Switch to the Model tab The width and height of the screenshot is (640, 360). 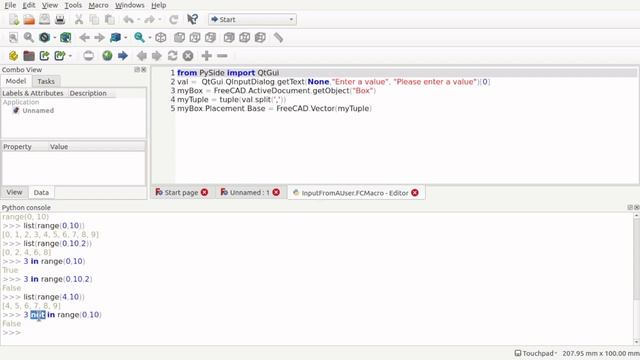tap(16, 81)
